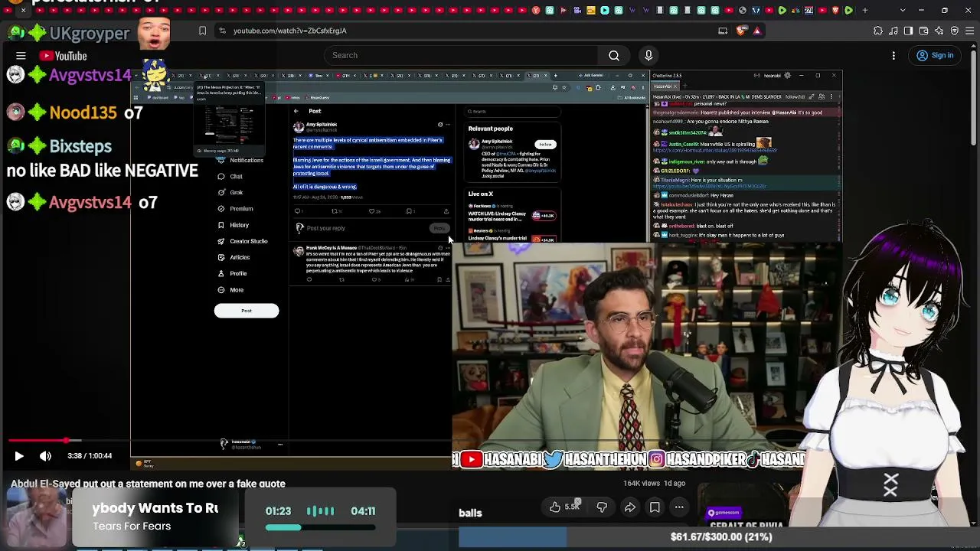980x551 pixels.
Task: Dislike the video
Action: click(x=603, y=507)
